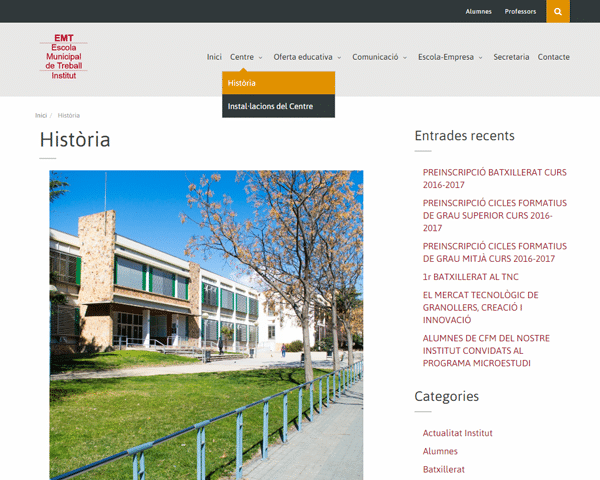Select Història in the Centre submenu
The image size is (600, 480).
[242, 83]
